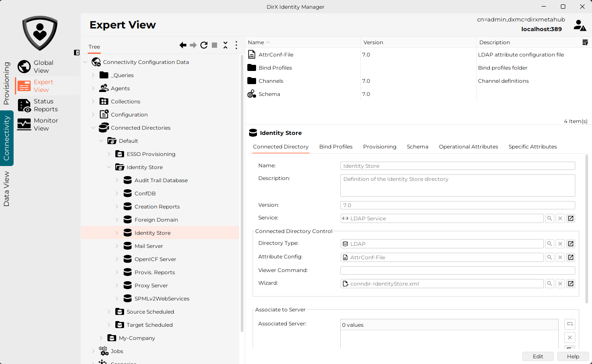Open the LDAP Service link in new view

coord(571,218)
